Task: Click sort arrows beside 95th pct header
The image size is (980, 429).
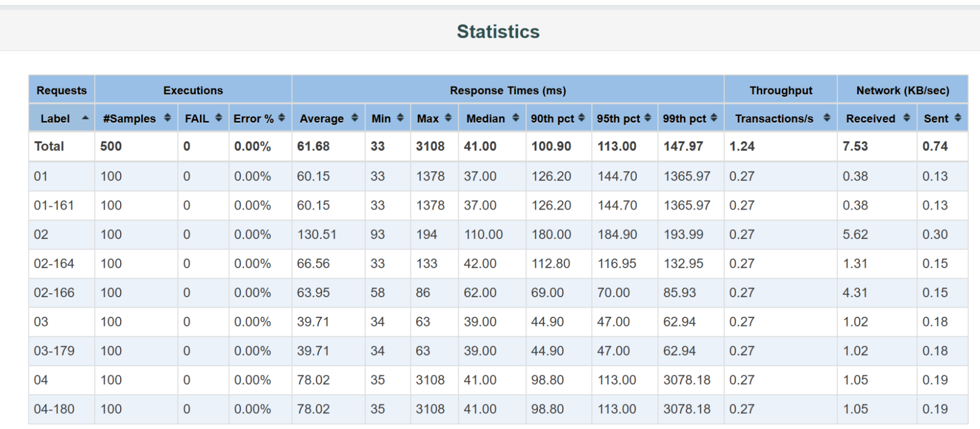Action: tap(648, 118)
